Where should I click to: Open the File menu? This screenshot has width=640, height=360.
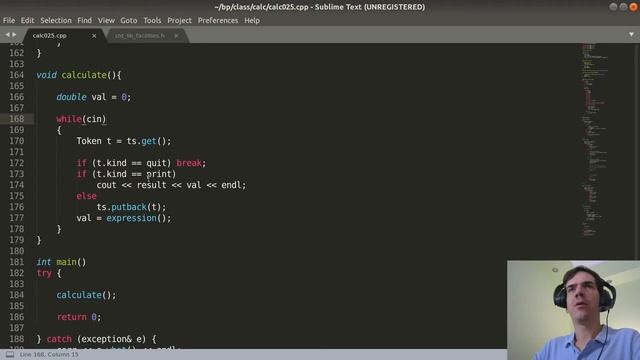tap(9, 20)
